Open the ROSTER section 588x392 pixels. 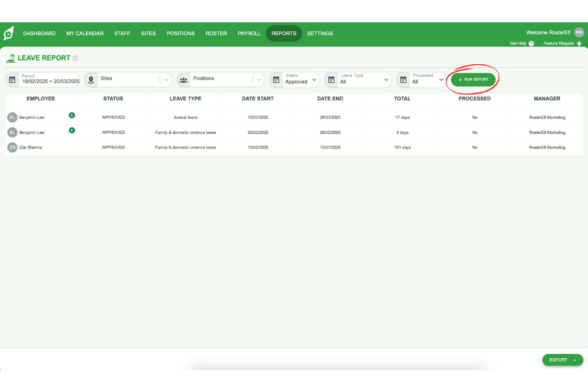216,33
